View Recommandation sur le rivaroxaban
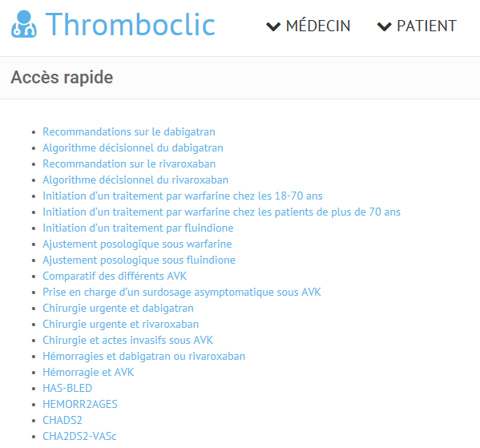480x448 pixels. 129,163
